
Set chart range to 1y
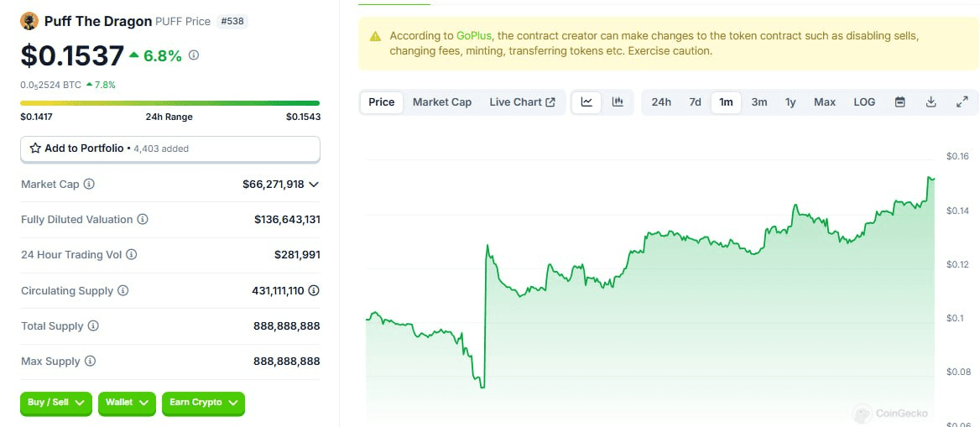pyautogui.click(x=790, y=102)
